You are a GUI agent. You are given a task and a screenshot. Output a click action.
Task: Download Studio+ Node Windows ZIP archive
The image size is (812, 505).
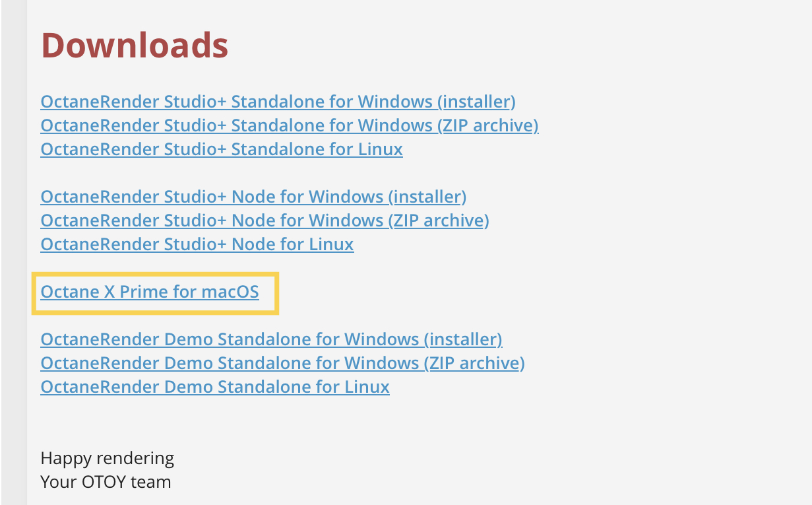point(264,220)
